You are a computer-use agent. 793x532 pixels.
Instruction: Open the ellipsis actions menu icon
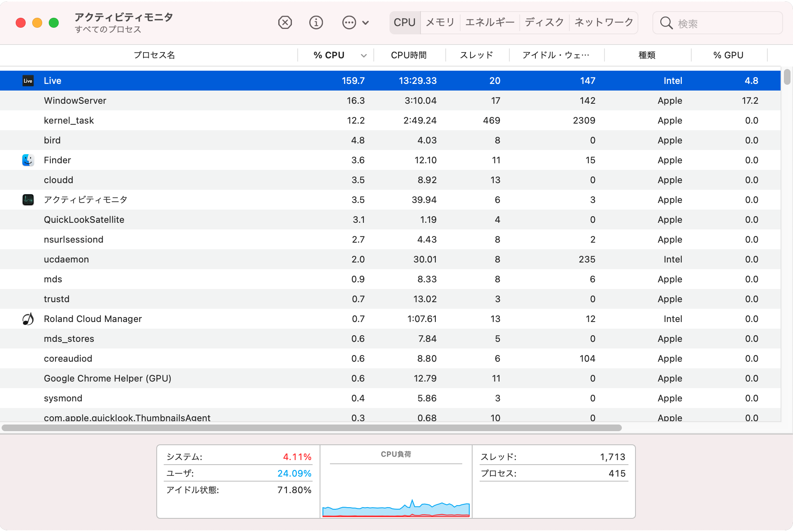[349, 22]
